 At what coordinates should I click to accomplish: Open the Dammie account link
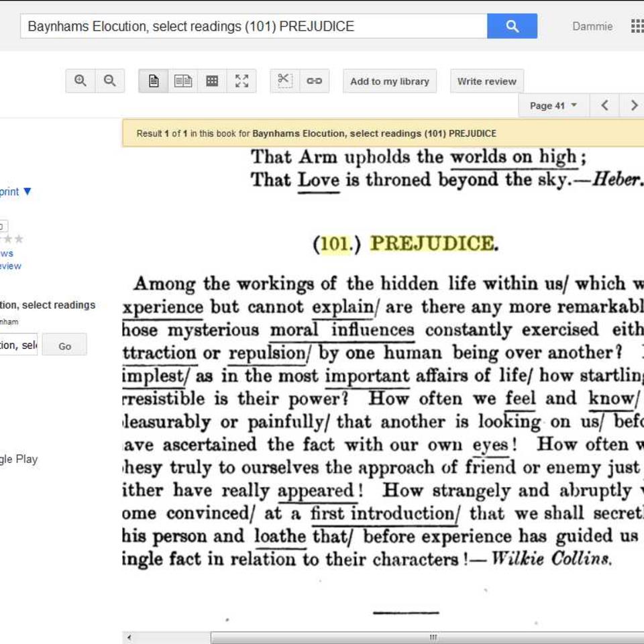[592, 26]
